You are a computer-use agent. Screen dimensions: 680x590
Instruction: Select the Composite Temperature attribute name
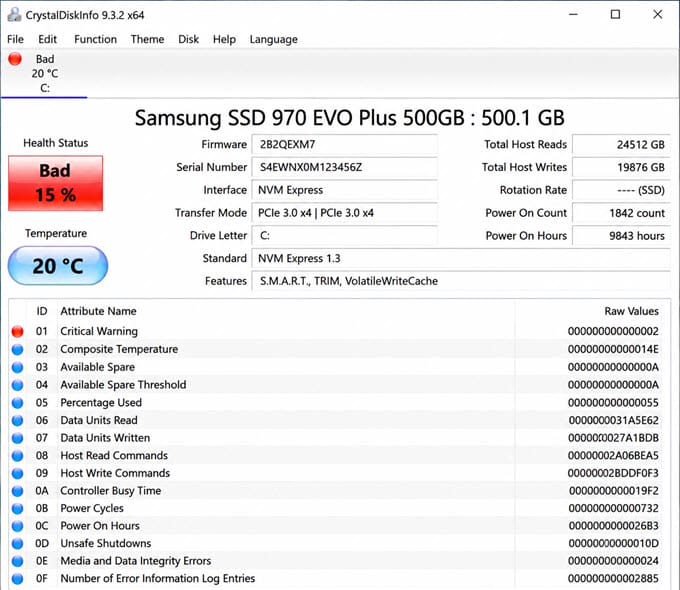[x=119, y=349]
